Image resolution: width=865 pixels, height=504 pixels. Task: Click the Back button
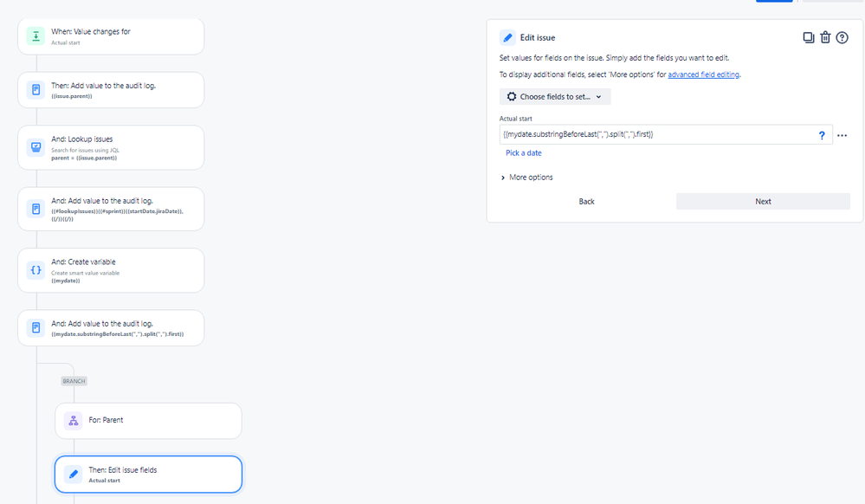pyautogui.click(x=586, y=202)
